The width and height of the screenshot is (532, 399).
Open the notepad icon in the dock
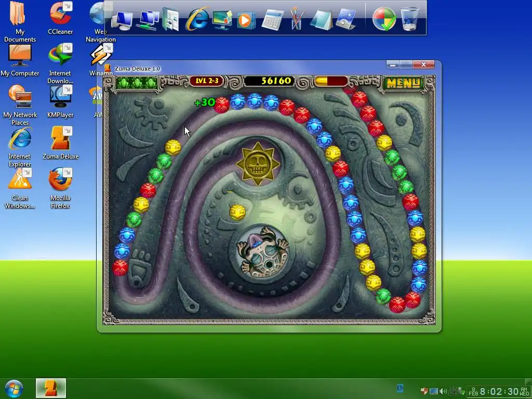[321, 20]
